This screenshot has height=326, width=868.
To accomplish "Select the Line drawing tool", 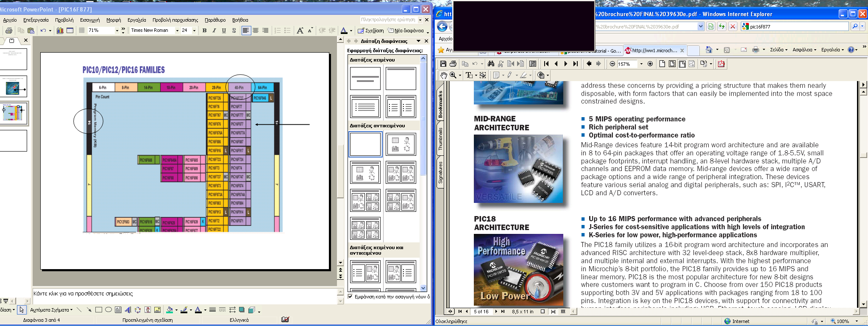I will (x=79, y=310).
